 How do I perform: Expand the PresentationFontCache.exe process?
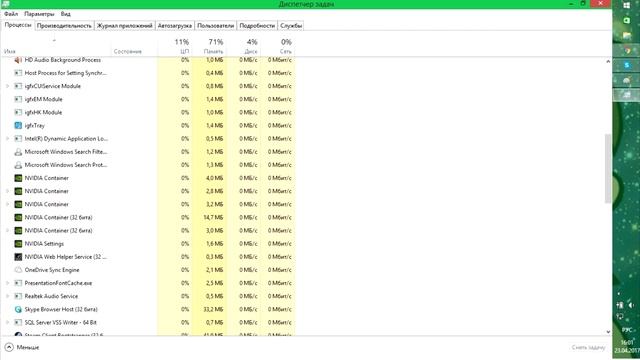point(7,283)
